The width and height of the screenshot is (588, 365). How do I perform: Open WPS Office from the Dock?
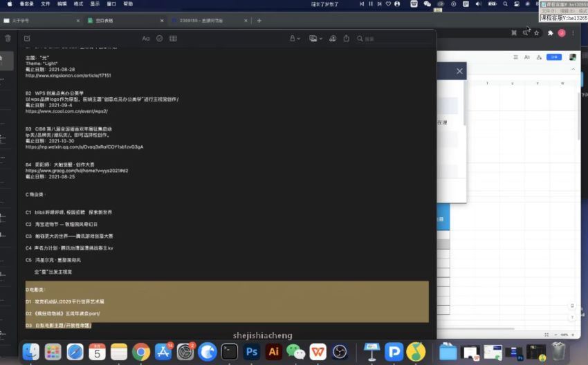coord(318,353)
